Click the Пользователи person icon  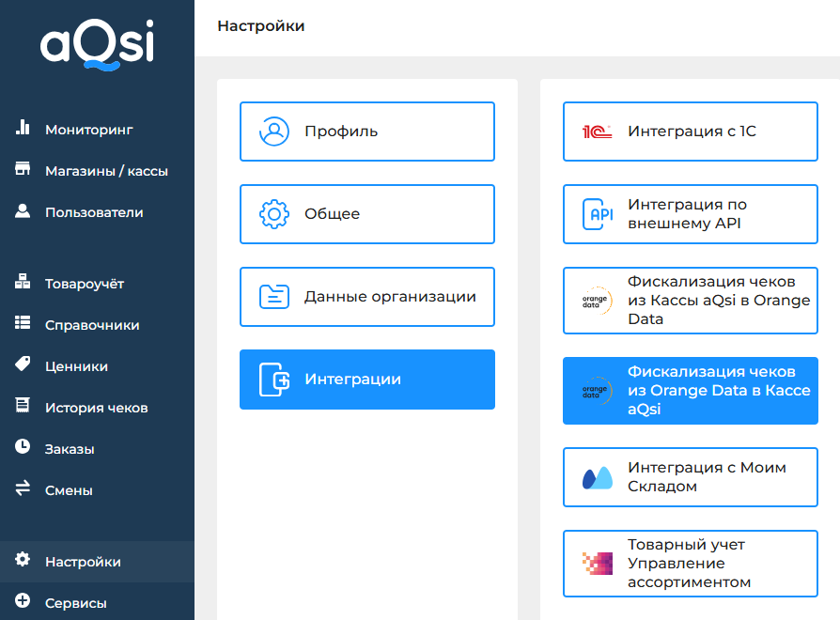[23, 211]
